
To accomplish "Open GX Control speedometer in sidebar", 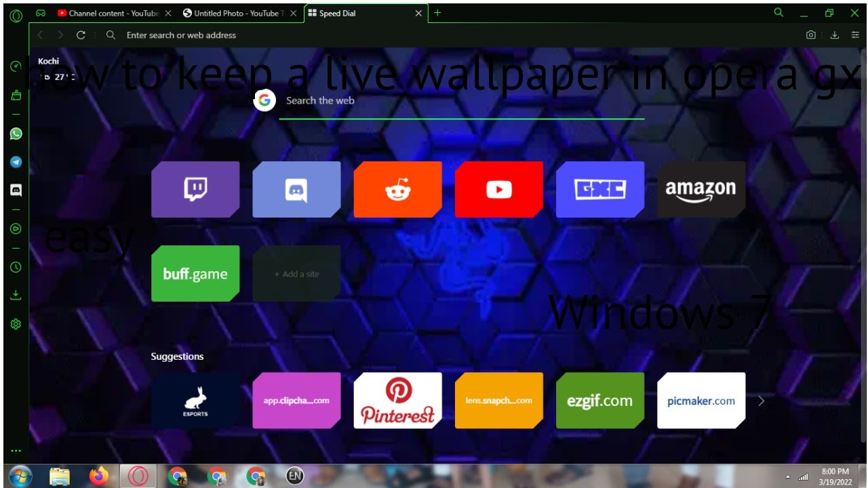I will (x=16, y=66).
